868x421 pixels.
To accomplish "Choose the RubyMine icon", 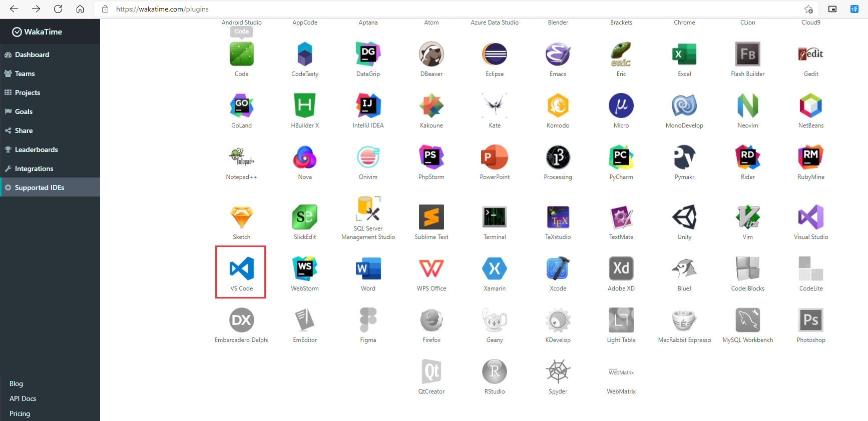I will click(811, 157).
